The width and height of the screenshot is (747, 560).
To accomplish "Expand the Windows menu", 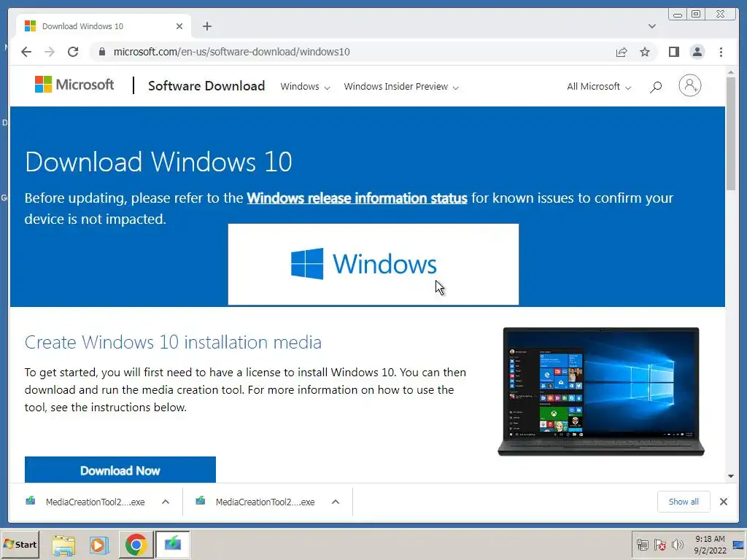I will (x=306, y=87).
